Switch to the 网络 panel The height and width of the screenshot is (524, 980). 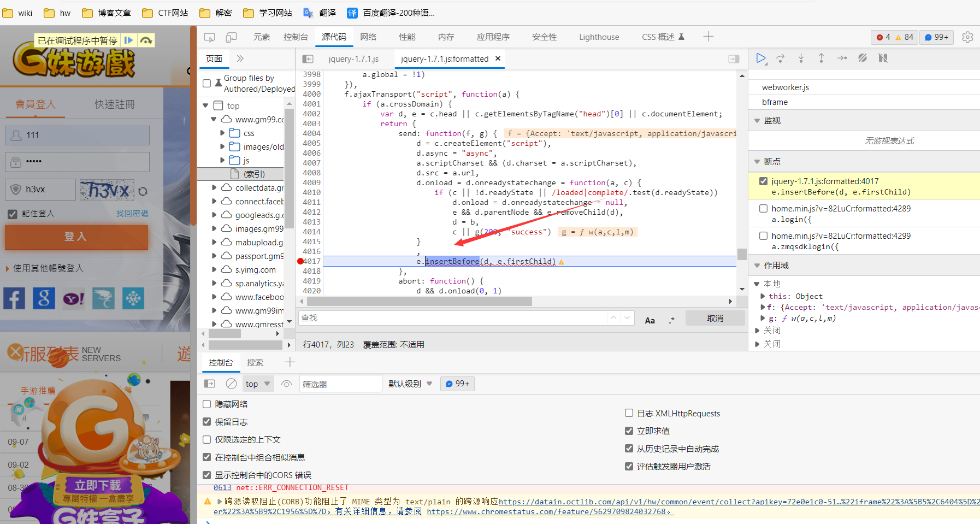pyautogui.click(x=368, y=37)
